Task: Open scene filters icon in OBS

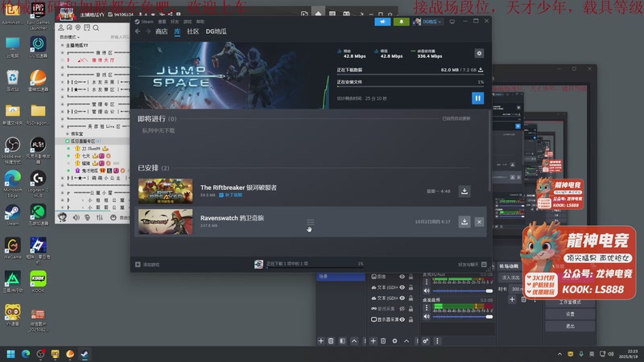Action: (x=343, y=341)
